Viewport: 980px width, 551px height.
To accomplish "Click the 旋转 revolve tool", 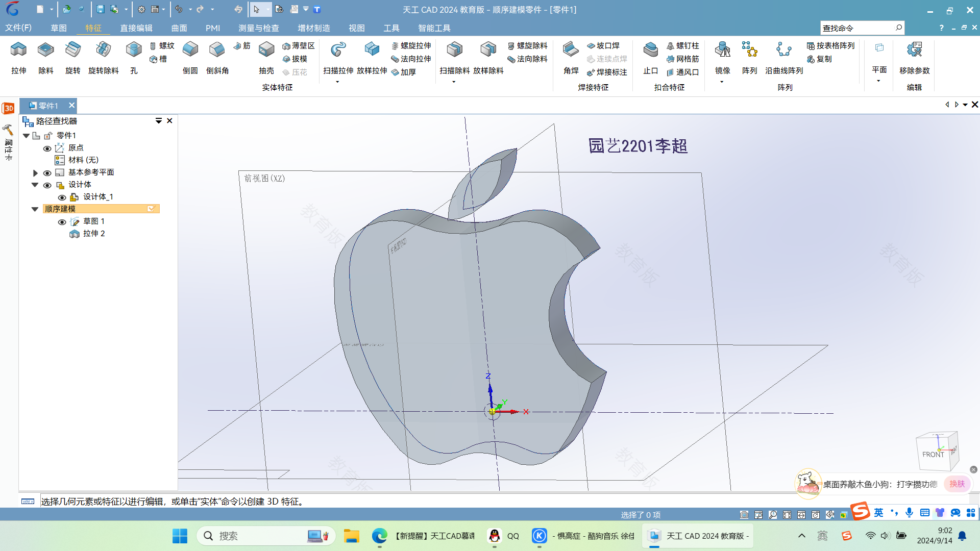I will (x=73, y=58).
